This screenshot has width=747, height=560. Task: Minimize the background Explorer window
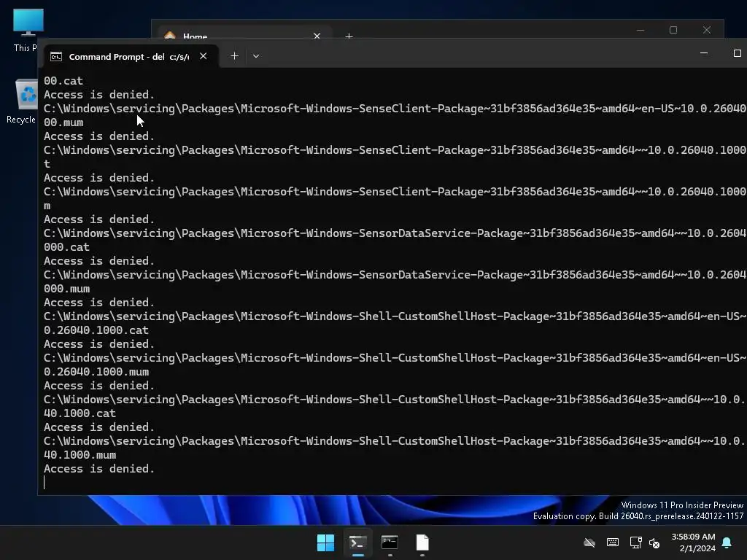(640, 30)
